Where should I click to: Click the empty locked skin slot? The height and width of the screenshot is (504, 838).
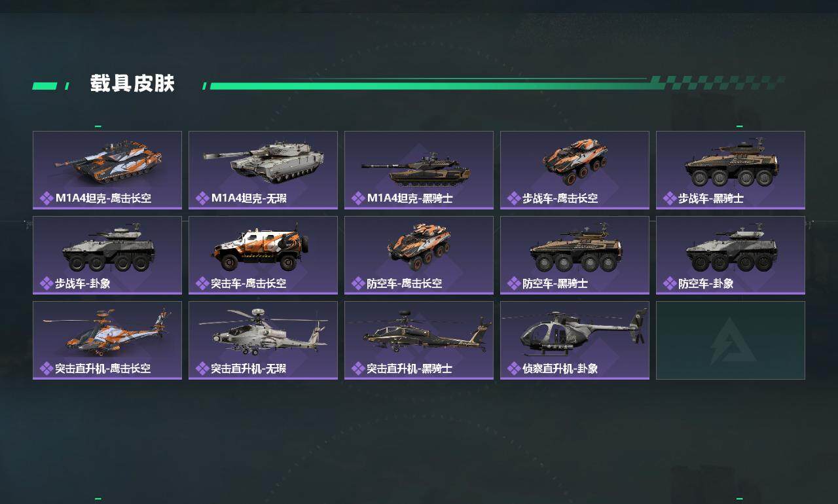click(731, 340)
